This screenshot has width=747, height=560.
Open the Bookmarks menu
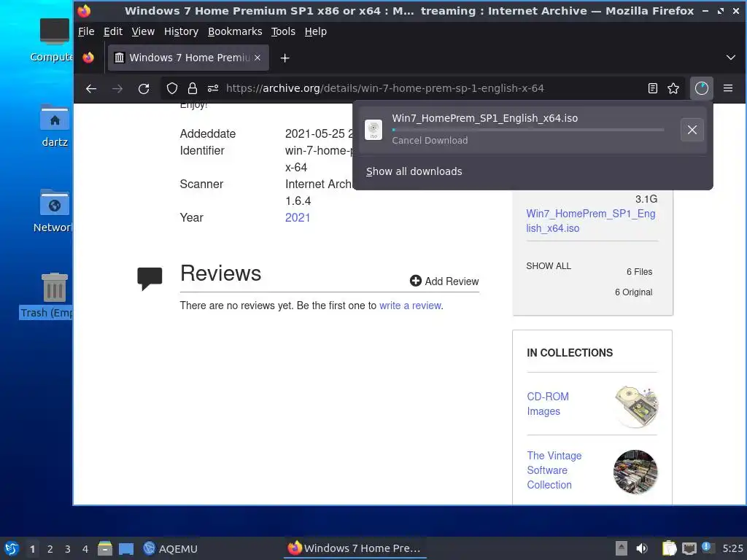point(235,31)
